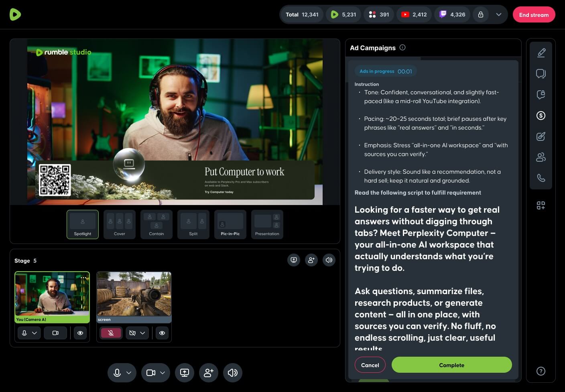Viewport: 565px width, 392px height.
Task: Open the Ad Campaigns info icon
Action: (x=402, y=47)
